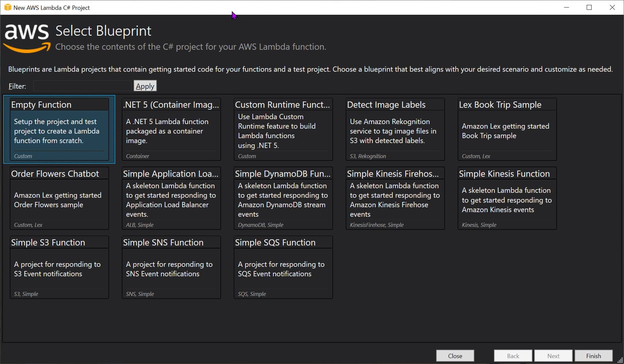This screenshot has width=624, height=364.
Task: Click the Finish button
Action: coord(594,356)
